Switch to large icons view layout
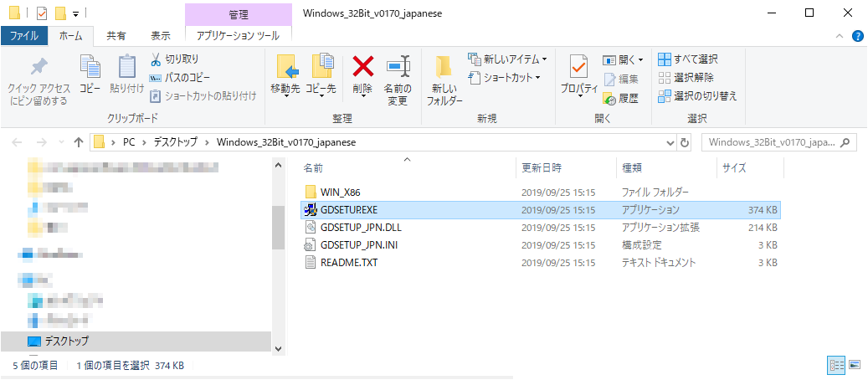868x380 pixels. [x=855, y=366]
